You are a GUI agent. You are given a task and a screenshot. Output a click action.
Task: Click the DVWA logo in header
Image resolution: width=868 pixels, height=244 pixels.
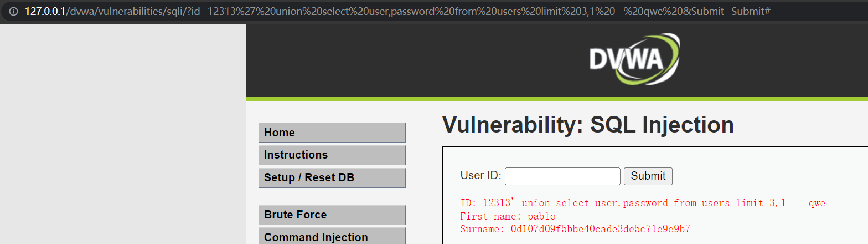coord(634,59)
